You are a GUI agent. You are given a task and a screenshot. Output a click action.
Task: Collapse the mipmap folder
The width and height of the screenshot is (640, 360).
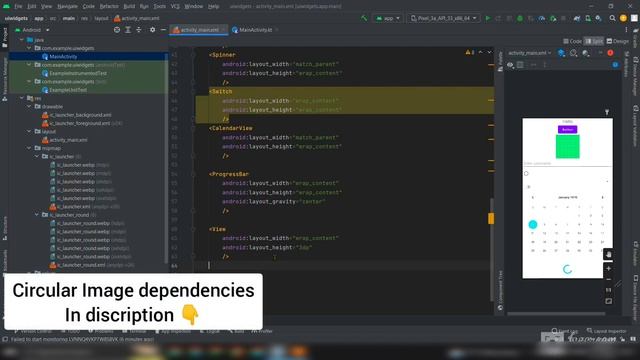point(29,148)
